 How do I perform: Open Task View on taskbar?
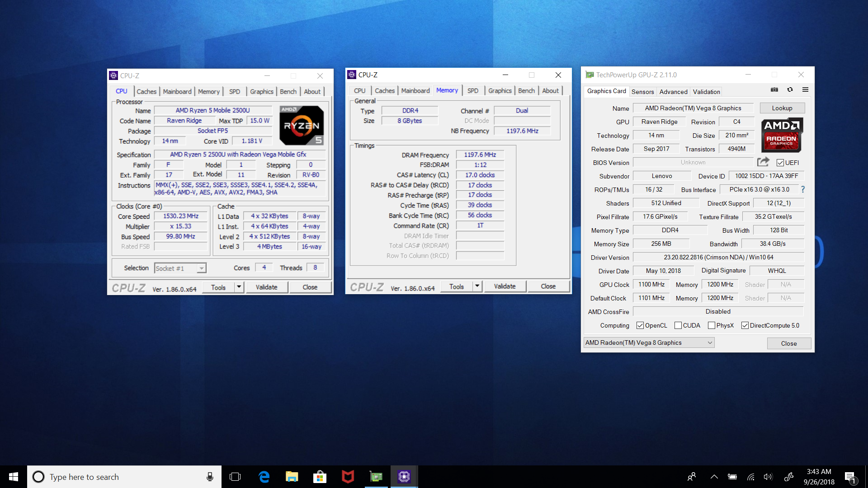point(235,477)
